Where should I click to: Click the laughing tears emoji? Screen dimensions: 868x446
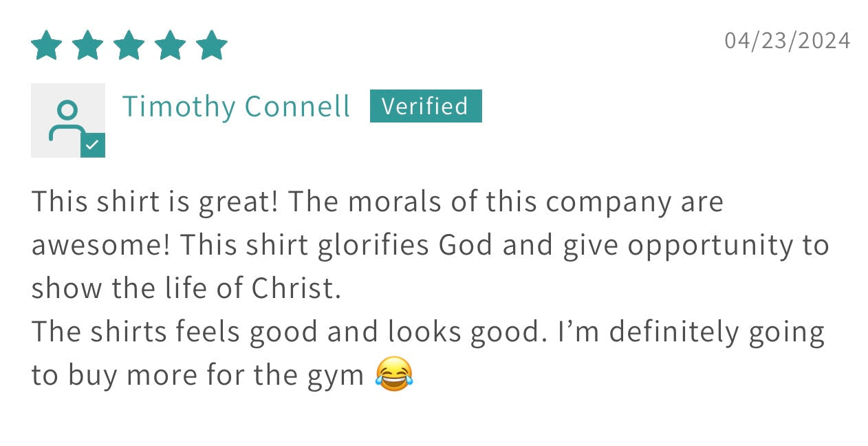(394, 374)
